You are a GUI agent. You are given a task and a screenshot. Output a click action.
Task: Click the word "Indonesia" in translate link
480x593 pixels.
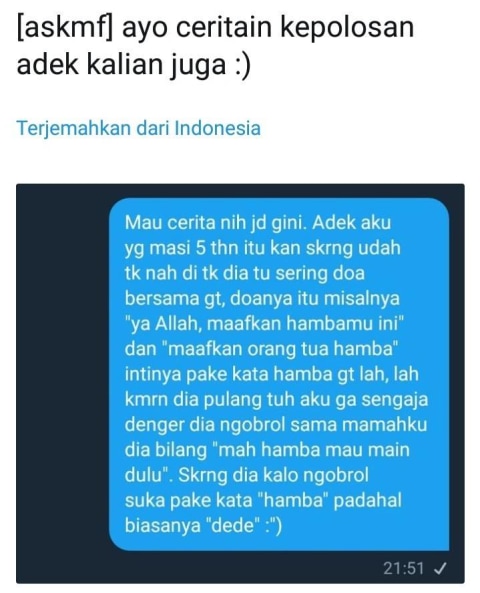point(217,128)
